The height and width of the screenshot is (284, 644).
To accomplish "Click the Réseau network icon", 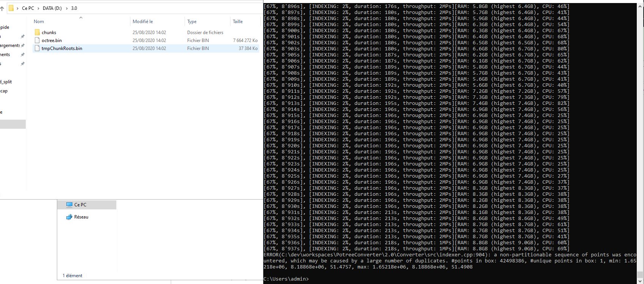I will 69,217.
